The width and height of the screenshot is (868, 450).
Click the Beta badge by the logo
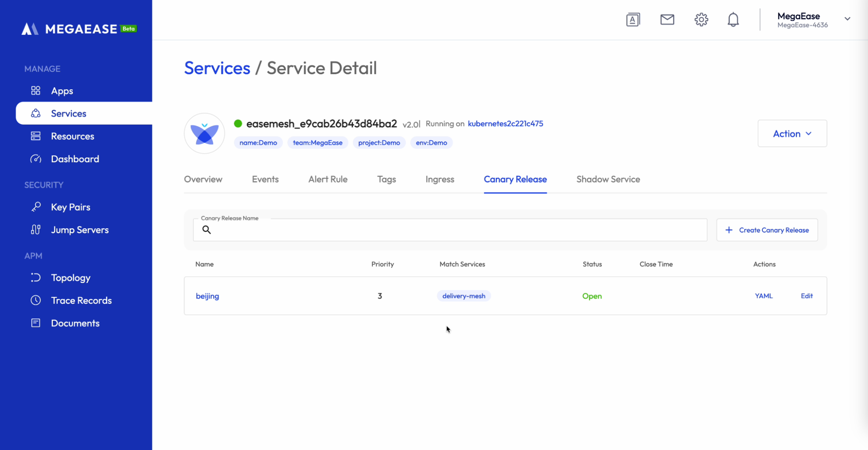coord(129,29)
